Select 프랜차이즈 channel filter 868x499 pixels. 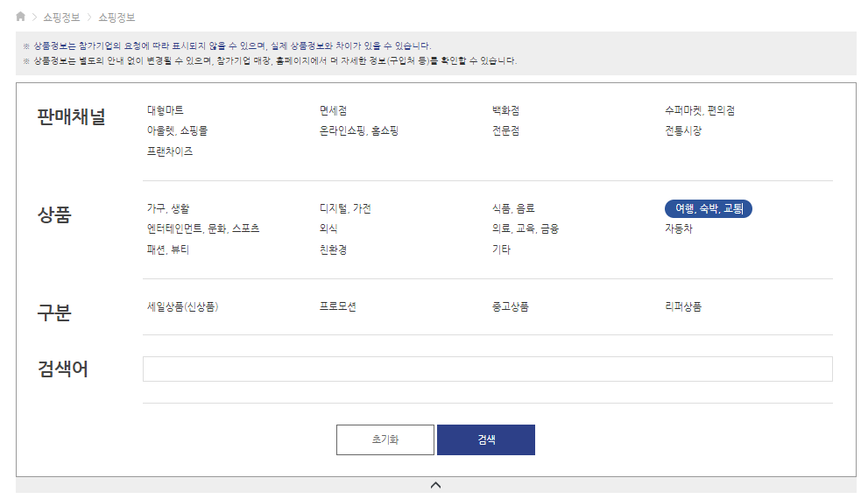pos(170,151)
